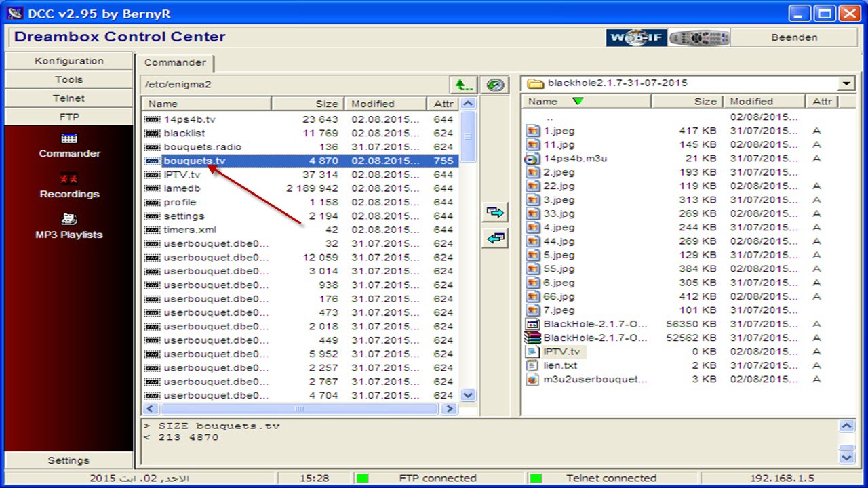The image size is (868, 488).
Task: Click the remote control icon in header
Action: (698, 37)
